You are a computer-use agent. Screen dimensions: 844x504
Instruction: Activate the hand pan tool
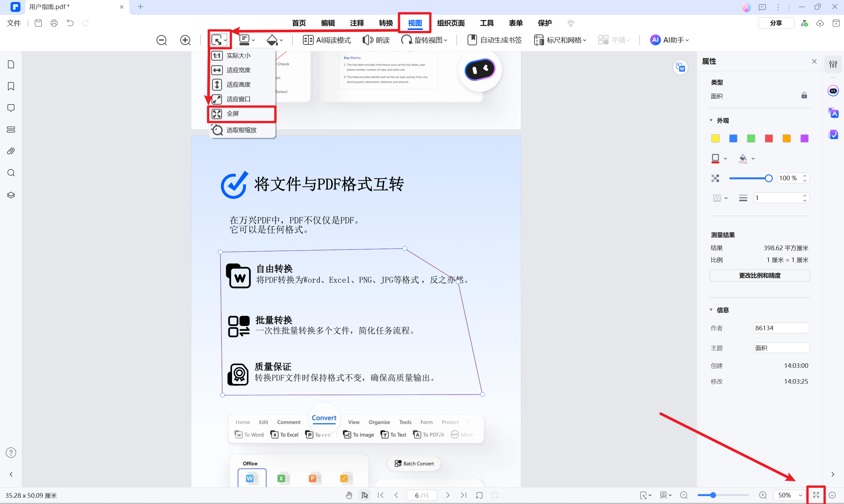[x=349, y=495]
